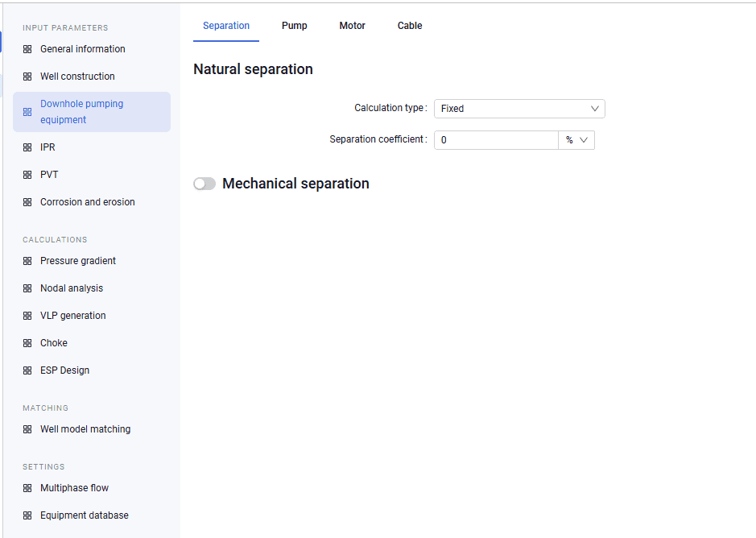Open the Equipment database

tap(92, 515)
